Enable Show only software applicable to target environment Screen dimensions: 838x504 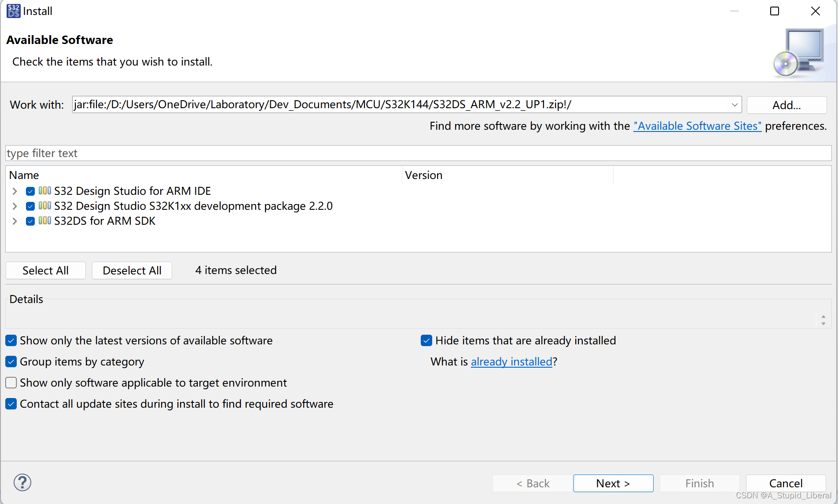[11, 383]
